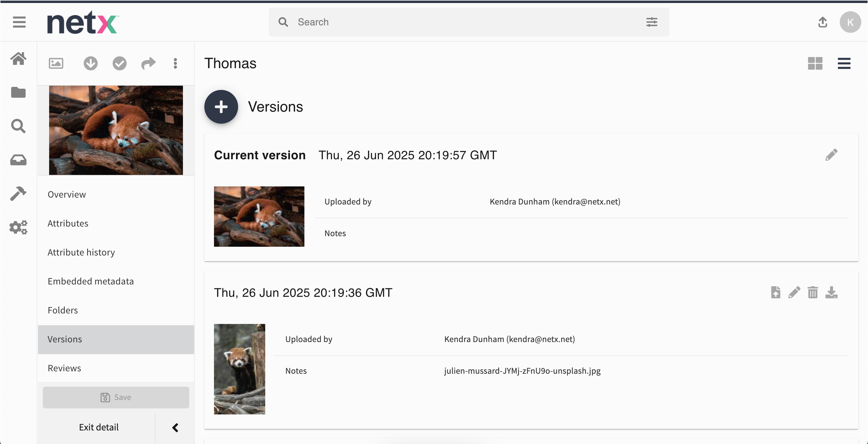
Task: Click the add new version plus button
Action: point(221,107)
